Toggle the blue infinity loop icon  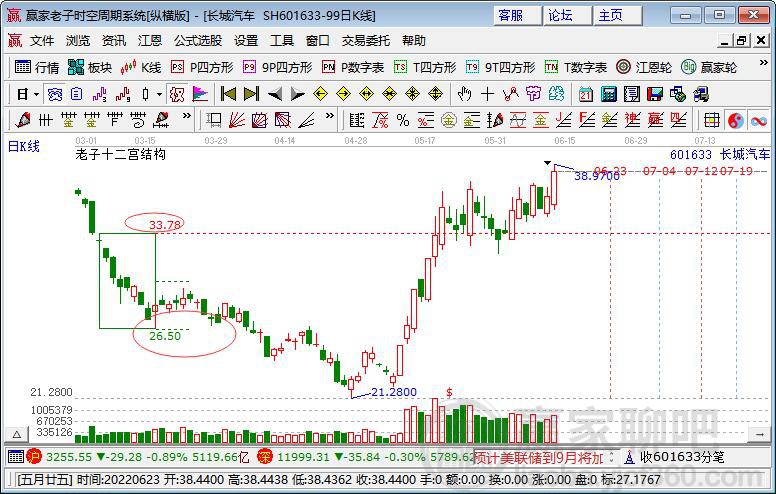click(758, 120)
